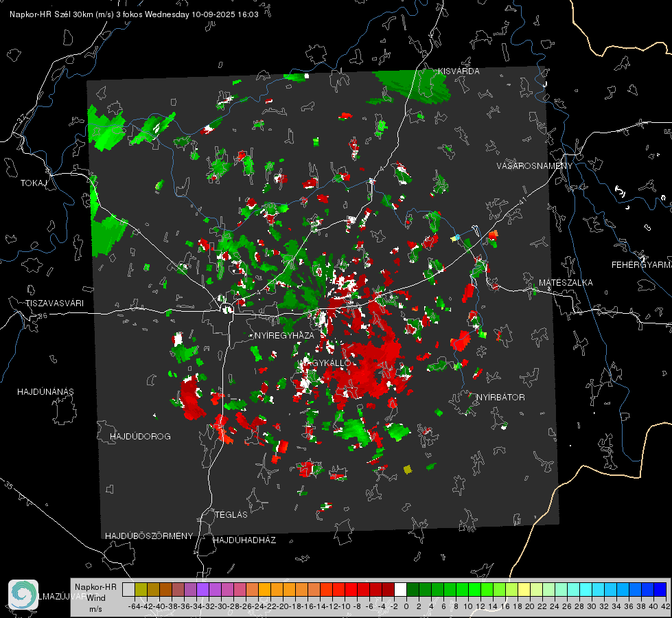The height and width of the screenshot is (618, 672).
Task: Select the NYÍRBÁTOR town label
Action: pyautogui.click(x=500, y=397)
